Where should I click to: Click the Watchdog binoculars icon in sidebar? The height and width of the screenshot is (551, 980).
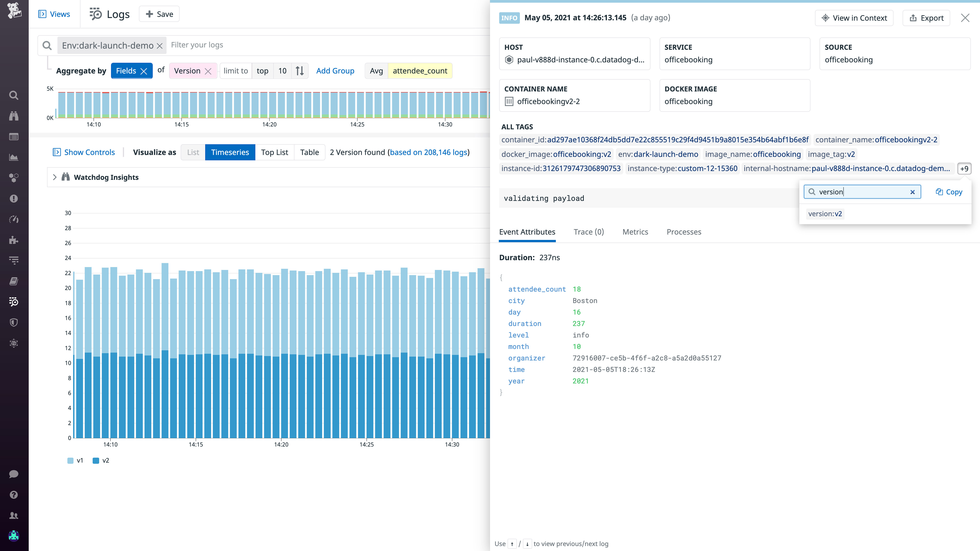14,116
